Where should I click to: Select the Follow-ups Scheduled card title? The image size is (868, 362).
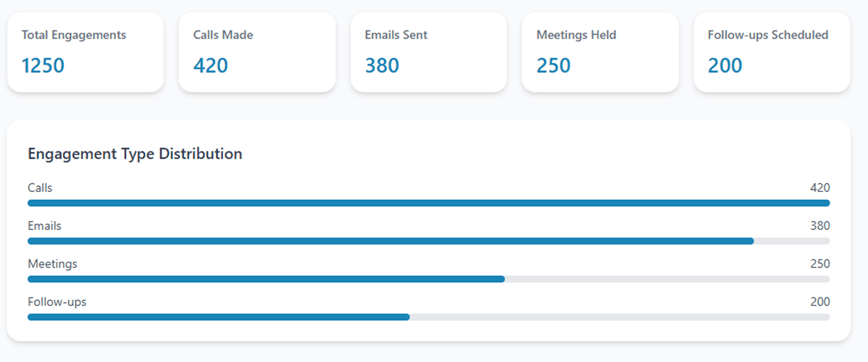point(768,35)
